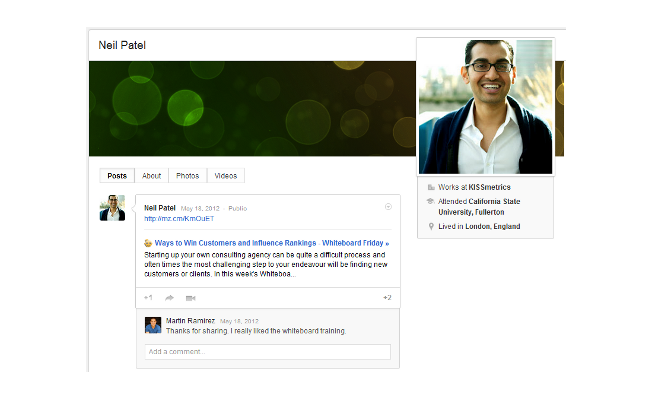This screenshot has width=652, height=400.
Task: Open the post options dropdown circle
Action: point(388,207)
